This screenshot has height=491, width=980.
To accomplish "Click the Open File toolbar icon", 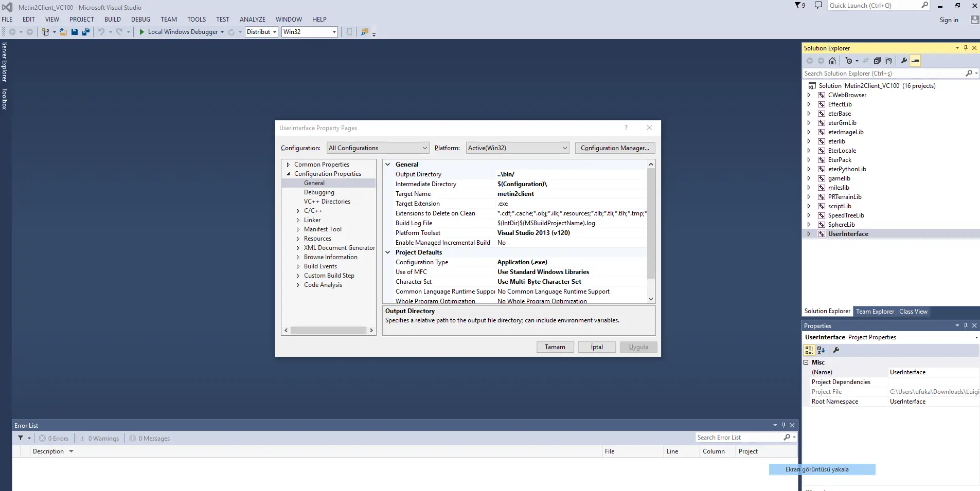I will pyautogui.click(x=63, y=32).
